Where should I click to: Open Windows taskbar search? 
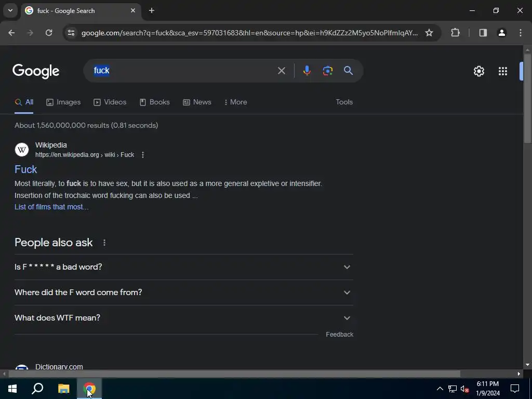(x=37, y=389)
